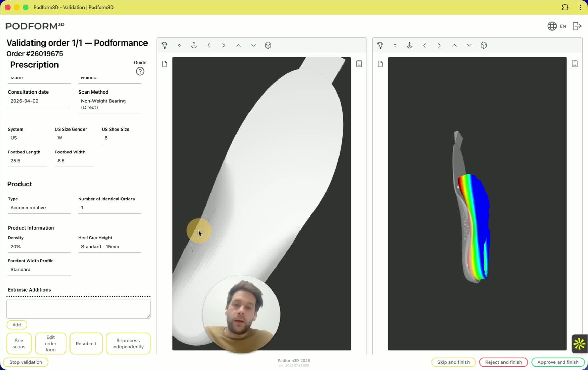Click the left viewer's measure tool icon
The width and height of the screenshot is (588, 370).
(164, 45)
